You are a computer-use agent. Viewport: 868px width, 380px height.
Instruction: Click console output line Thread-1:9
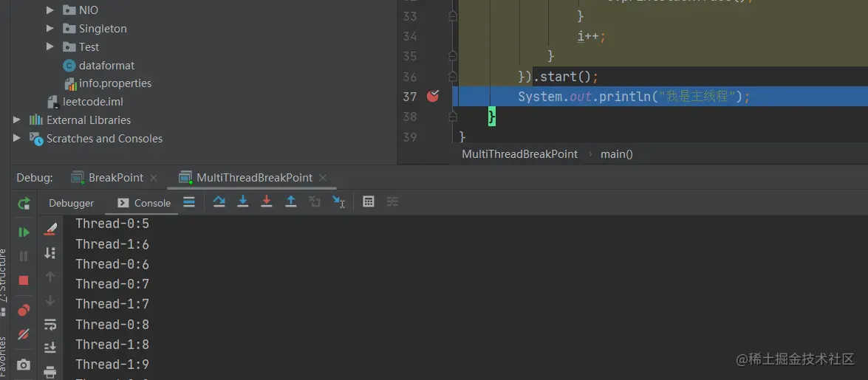(x=112, y=364)
